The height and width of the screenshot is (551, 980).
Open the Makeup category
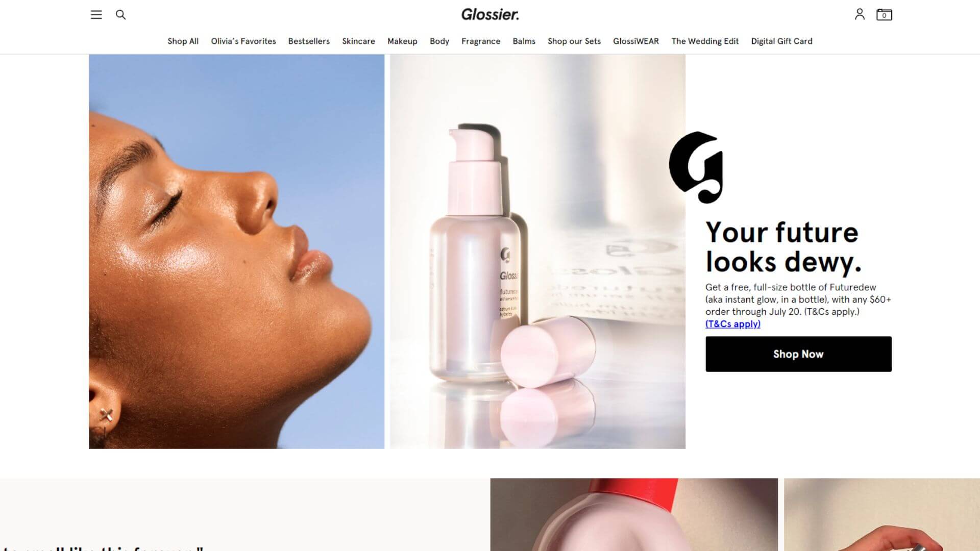point(402,41)
